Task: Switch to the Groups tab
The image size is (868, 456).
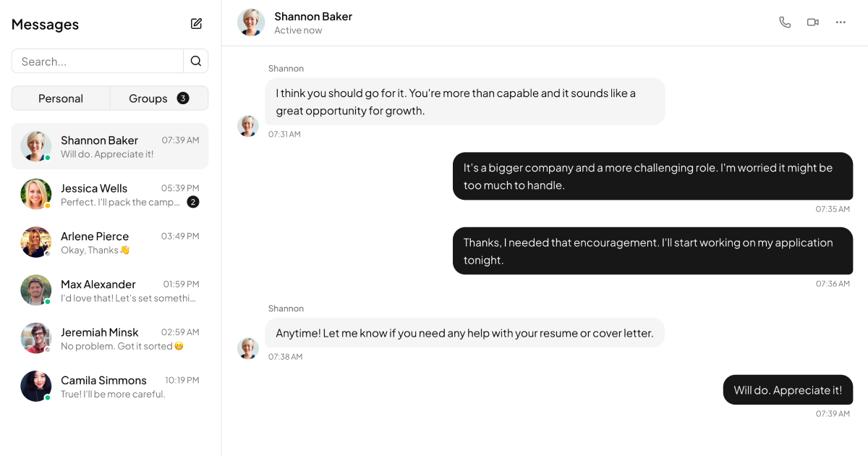Action: click(x=148, y=98)
